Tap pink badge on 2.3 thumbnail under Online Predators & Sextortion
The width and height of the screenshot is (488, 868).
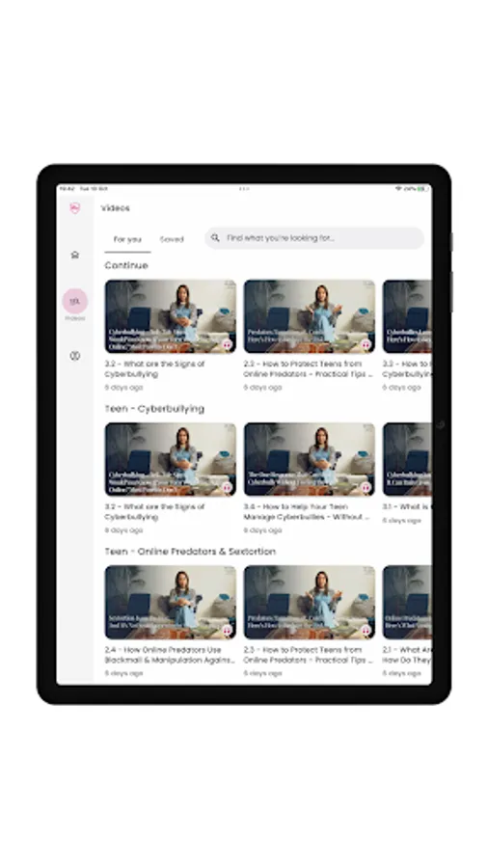click(x=366, y=630)
